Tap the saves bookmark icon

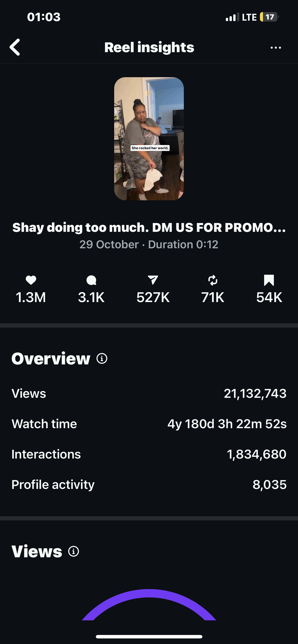[x=269, y=280]
